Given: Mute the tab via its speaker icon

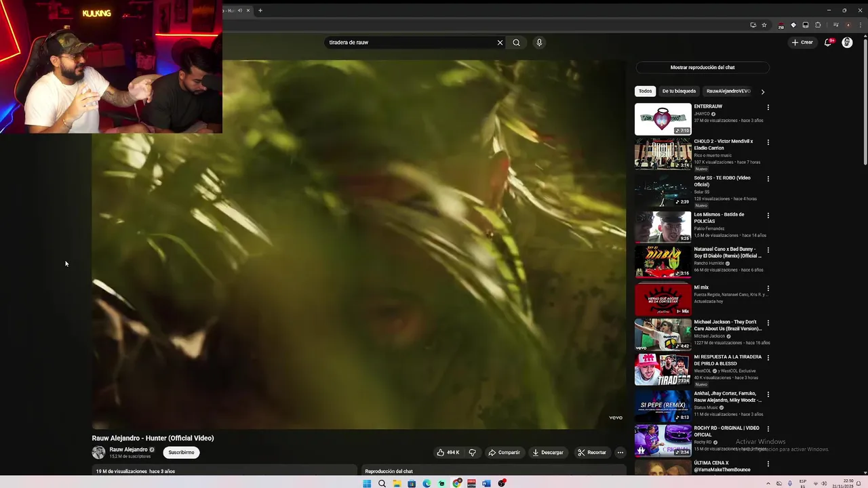Looking at the screenshot, I should pos(239,10).
